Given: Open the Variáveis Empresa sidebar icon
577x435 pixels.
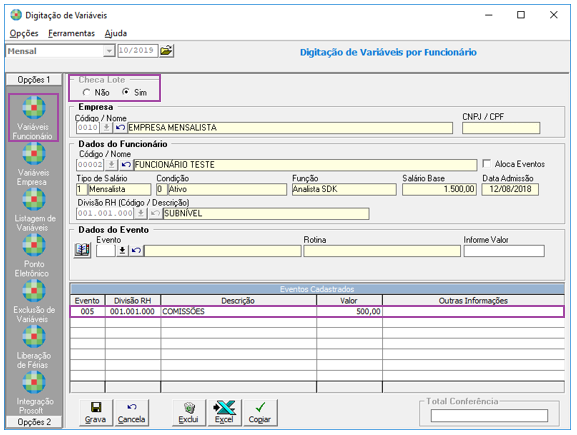Looking at the screenshot, I should [33, 164].
